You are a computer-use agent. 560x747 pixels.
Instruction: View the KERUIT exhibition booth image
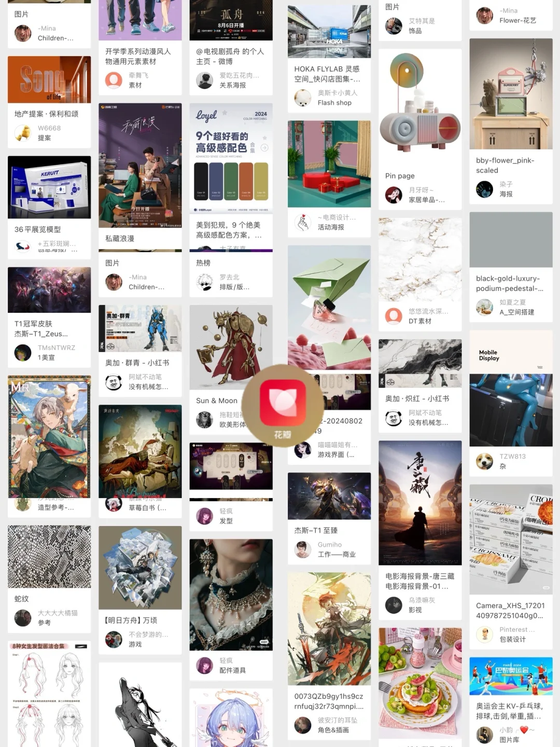[x=49, y=187]
